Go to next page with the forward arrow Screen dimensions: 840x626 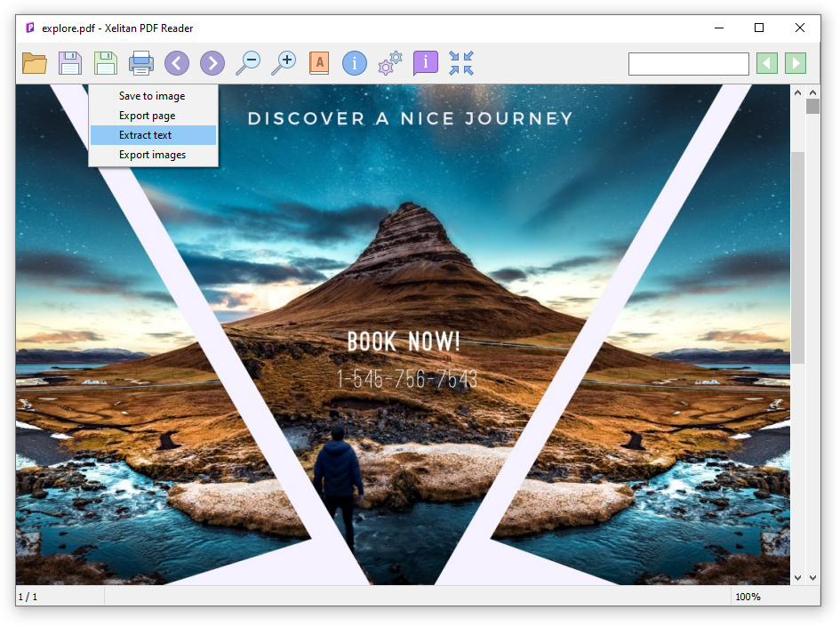(x=212, y=63)
